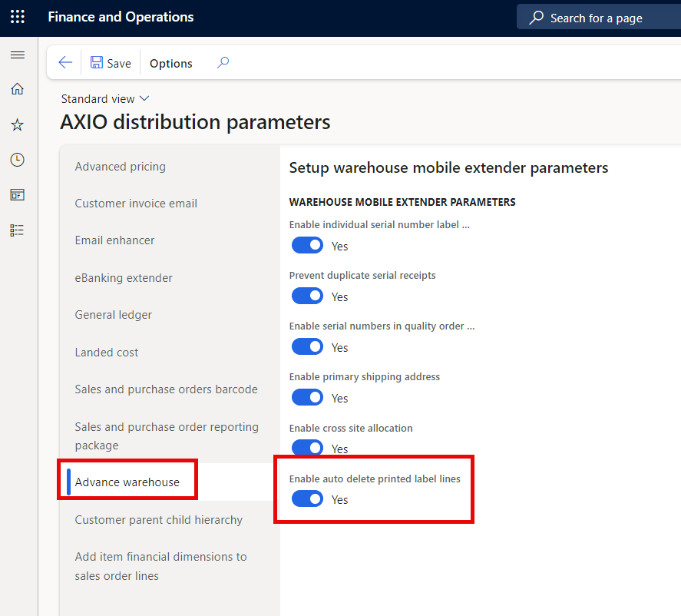The height and width of the screenshot is (616, 681).
Task: Toggle Enable individual serial number label switch
Action: pyautogui.click(x=308, y=245)
